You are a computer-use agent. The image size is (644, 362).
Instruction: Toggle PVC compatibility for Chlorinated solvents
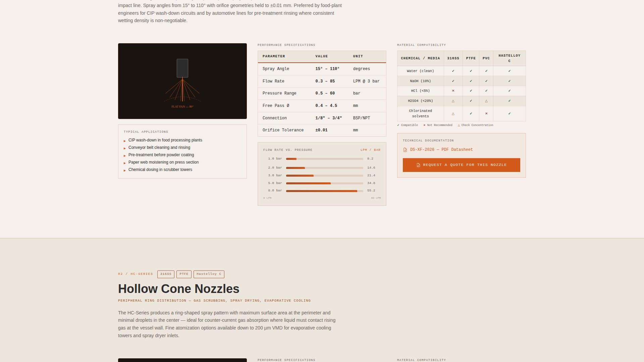486,114
